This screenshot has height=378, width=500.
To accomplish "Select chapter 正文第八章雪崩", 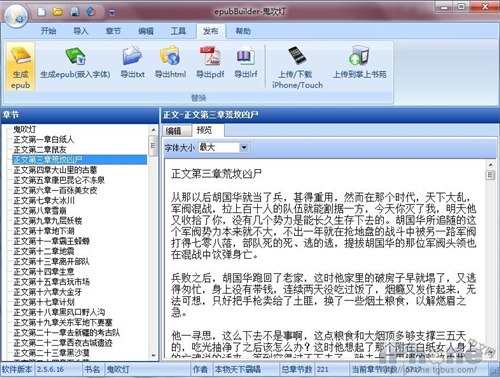I will (x=40, y=211).
